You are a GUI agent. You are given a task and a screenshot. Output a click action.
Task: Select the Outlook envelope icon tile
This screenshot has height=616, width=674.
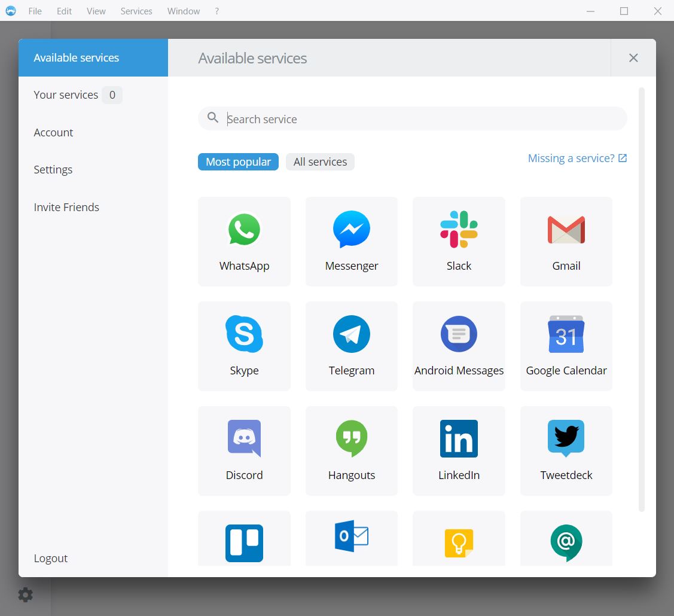pyautogui.click(x=351, y=539)
